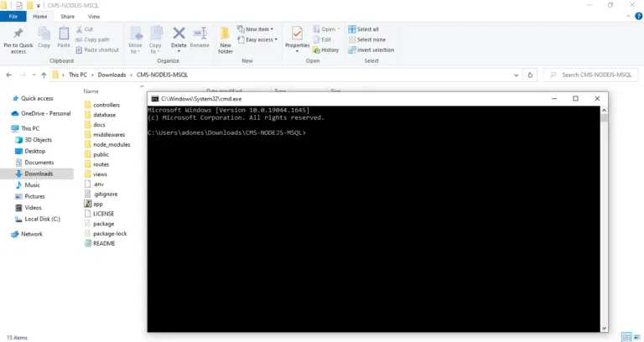Select Local Disk (C:) in sidebar
This screenshot has width=644, height=342.
[x=38, y=219]
